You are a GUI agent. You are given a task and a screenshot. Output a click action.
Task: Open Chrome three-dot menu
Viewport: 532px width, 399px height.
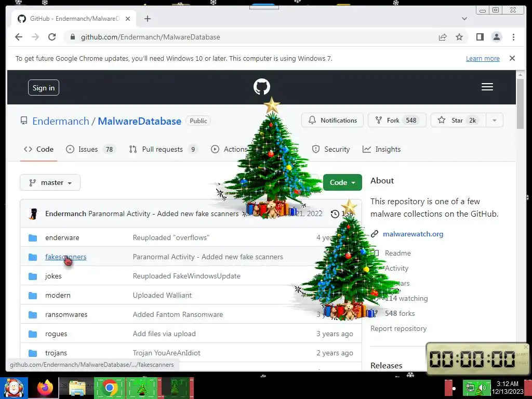pyautogui.click(x=513, y=37)
